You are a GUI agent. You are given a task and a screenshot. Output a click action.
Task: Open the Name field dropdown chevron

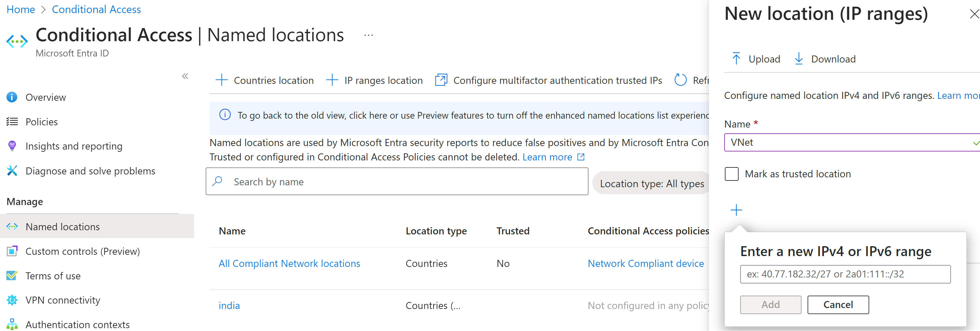coord(976,143)
